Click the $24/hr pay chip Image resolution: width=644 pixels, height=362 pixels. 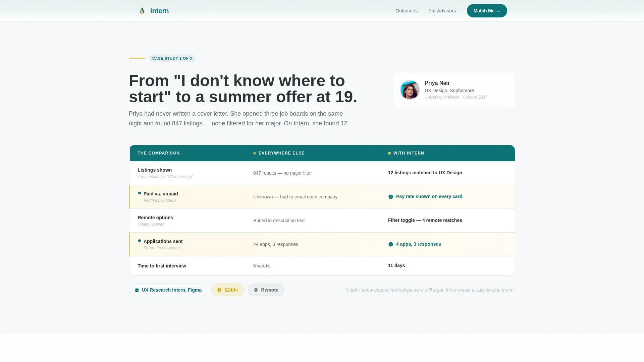point(227,290)
